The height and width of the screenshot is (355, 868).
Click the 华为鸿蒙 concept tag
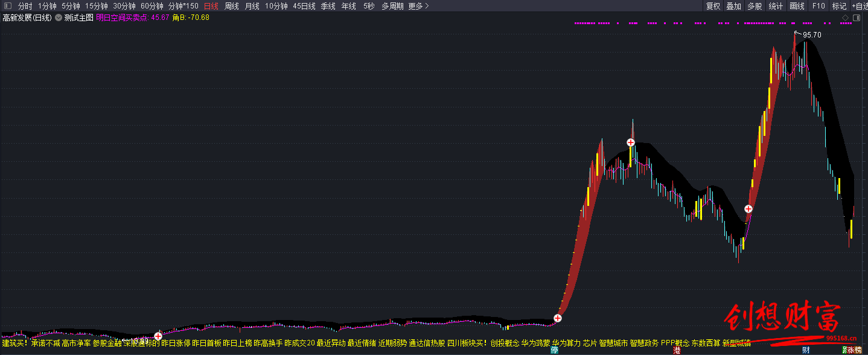click(535, 343)
